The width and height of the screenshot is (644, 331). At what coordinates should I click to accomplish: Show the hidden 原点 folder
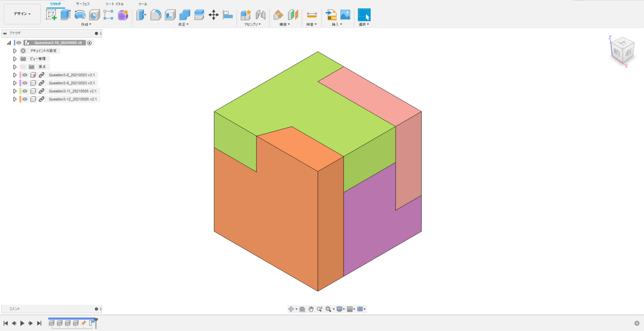(23, 67)
